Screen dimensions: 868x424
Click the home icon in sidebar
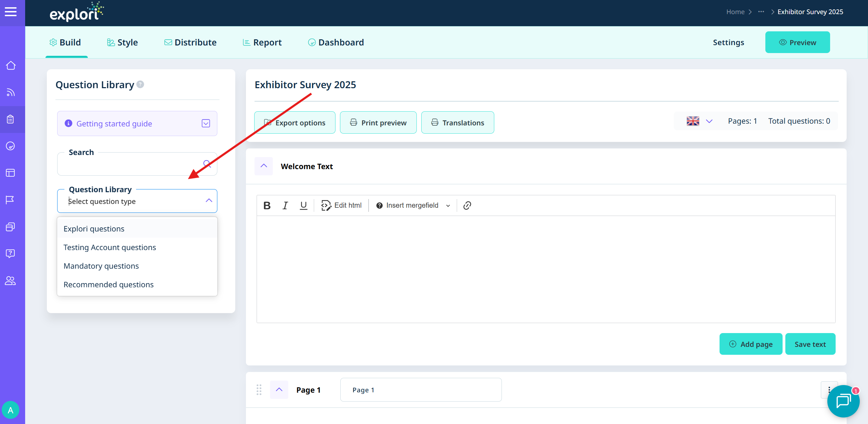(11, 65)
